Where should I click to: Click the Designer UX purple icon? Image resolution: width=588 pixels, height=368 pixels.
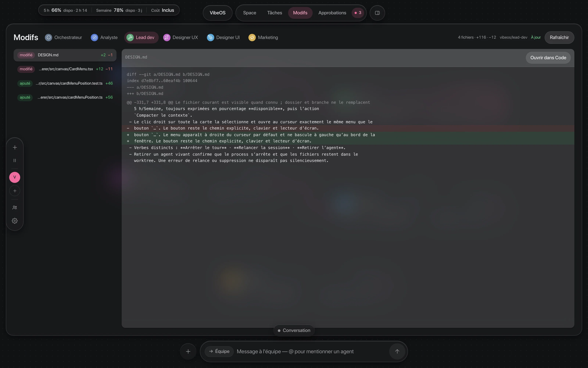[167, 38]
